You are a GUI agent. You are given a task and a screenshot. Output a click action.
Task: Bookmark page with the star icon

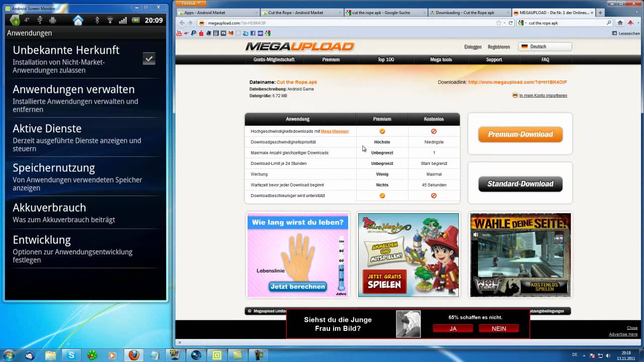pos(499,23)
